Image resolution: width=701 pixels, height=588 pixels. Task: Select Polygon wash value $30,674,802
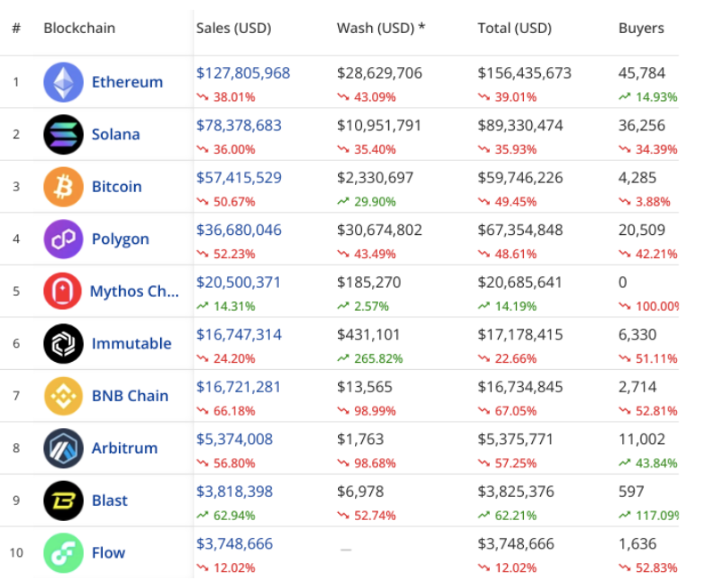click(379, 230)
